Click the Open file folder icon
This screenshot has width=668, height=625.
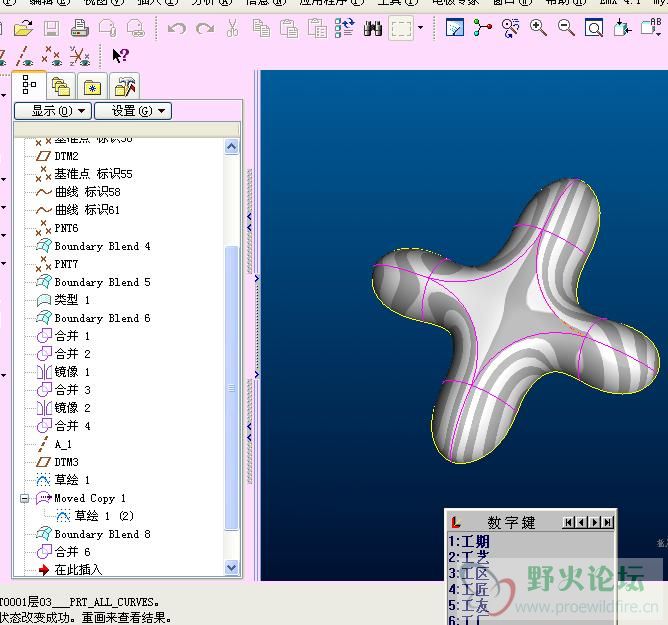tap(23, 28)
